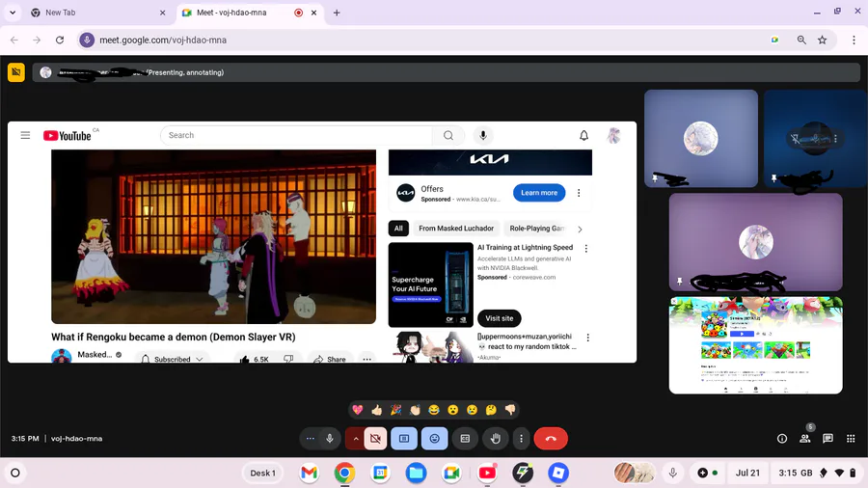Like the video with 6.5K likes
Screen dimensions: 868x488
tap(254, 359)
